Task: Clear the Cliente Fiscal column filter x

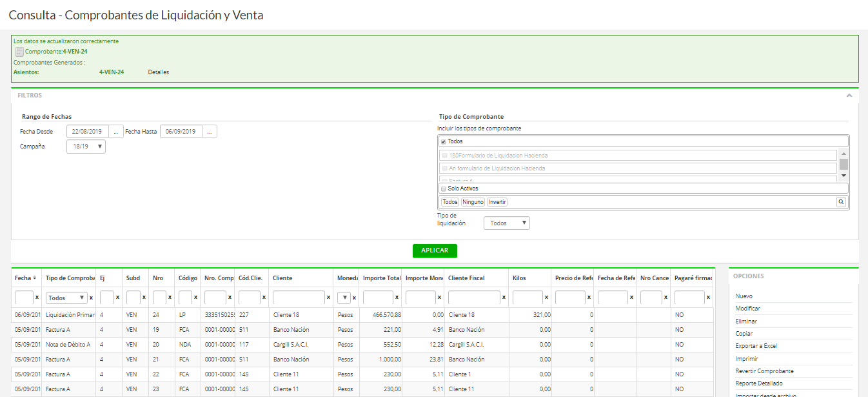Action: (504, 298)
